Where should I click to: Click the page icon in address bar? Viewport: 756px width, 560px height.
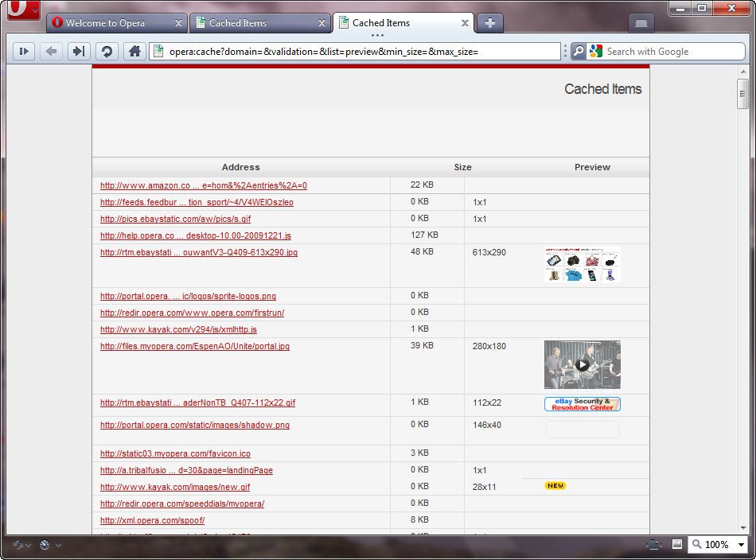tap(158, 51)
